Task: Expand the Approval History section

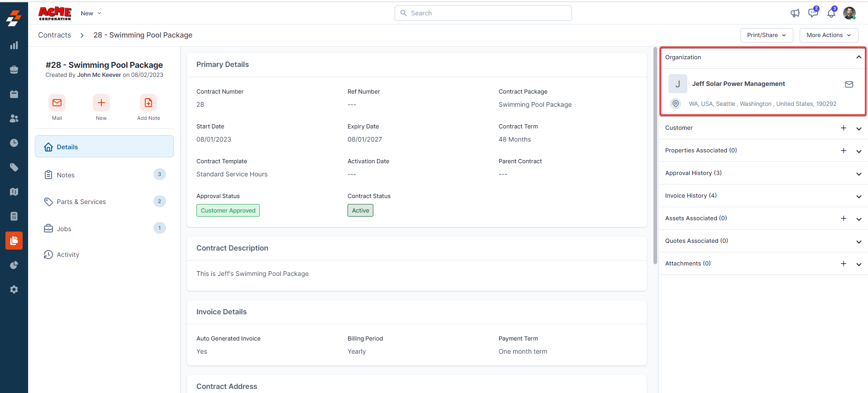Action: tap(858, 174)
